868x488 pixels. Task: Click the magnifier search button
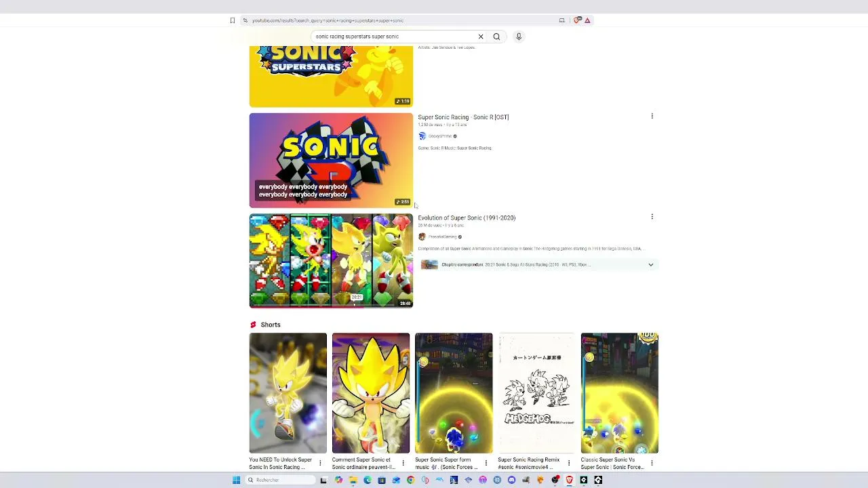click(x=496, y=37)
